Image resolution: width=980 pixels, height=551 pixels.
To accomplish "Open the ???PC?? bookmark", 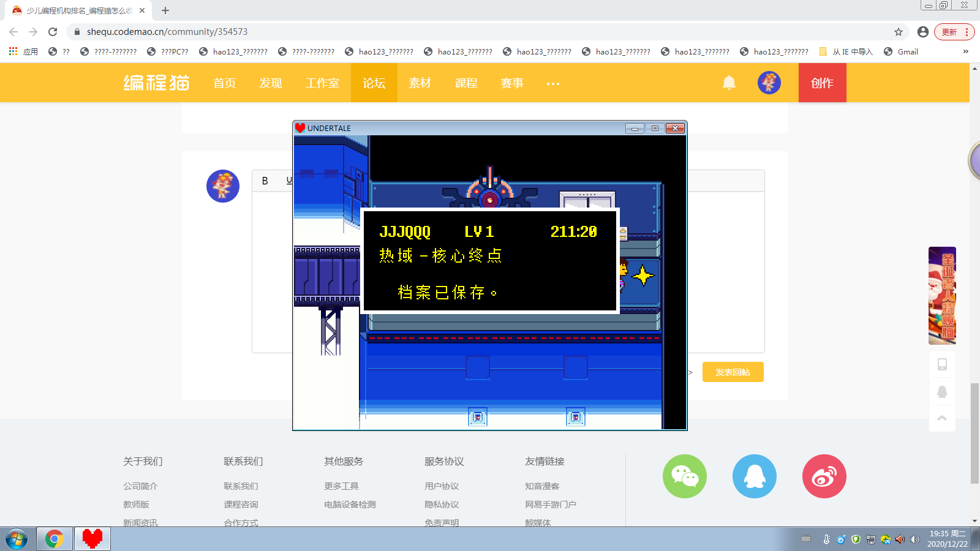I will [168, 51].
